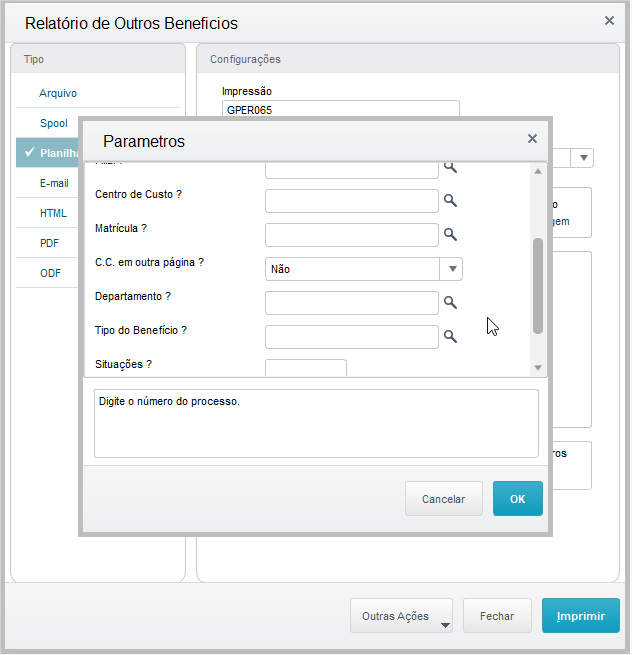Click the 'Departamento ?' label
The width and height of the screenshot is (632, 655).
pos(133,296)
